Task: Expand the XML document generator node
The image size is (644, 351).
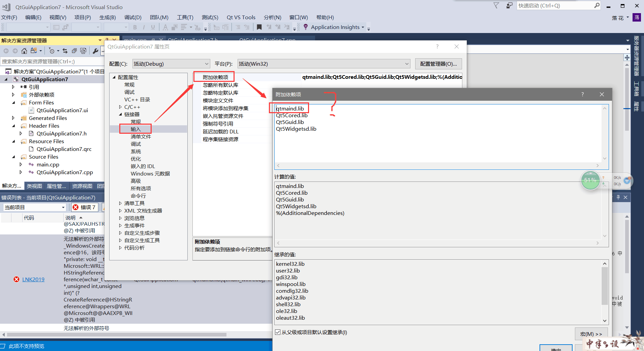Action: click(120, 211)
